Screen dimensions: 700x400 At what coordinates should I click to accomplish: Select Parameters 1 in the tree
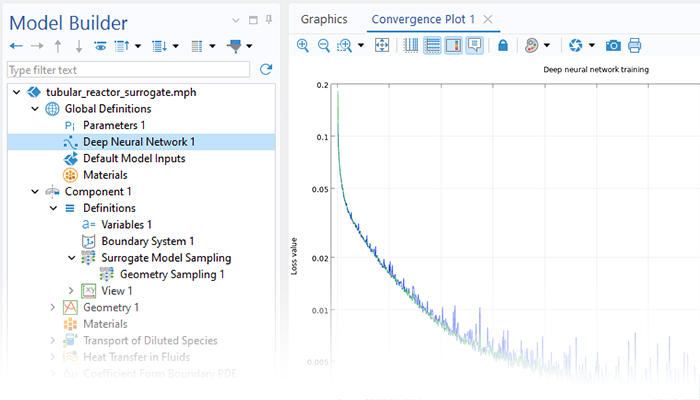(x=114, y=125)
